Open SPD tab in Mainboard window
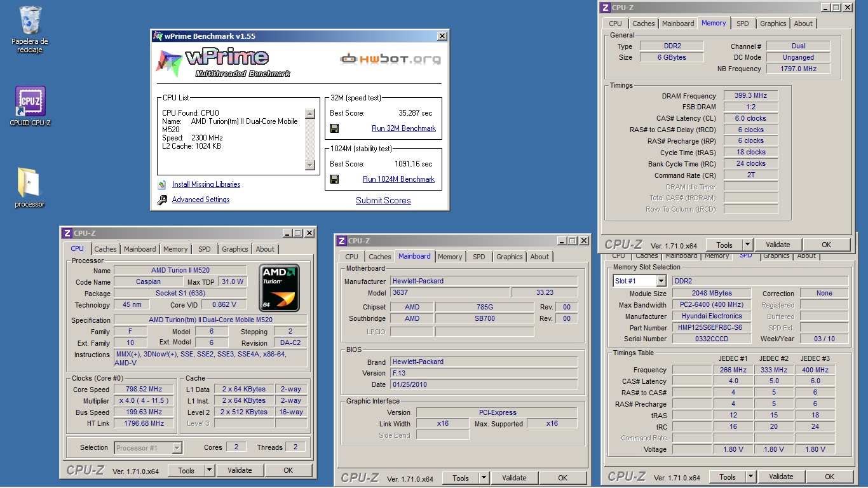Image resolution: width=868 pixels, height=488 pixels. point(479,257)
